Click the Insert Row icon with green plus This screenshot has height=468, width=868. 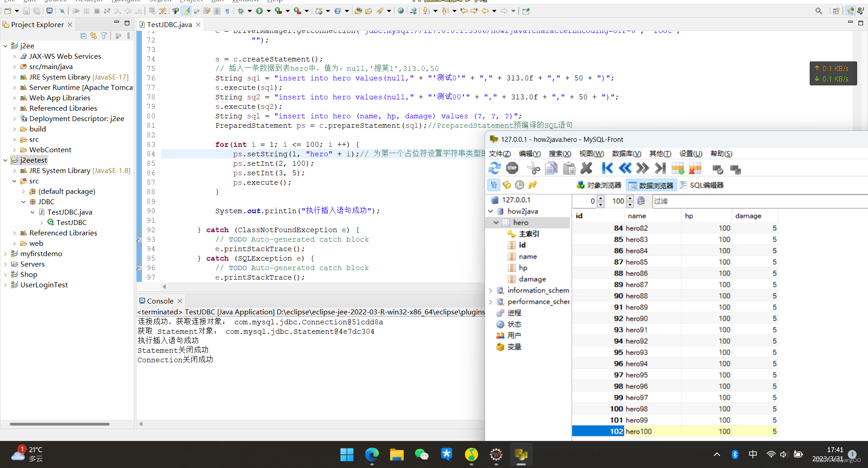(678, 168)
